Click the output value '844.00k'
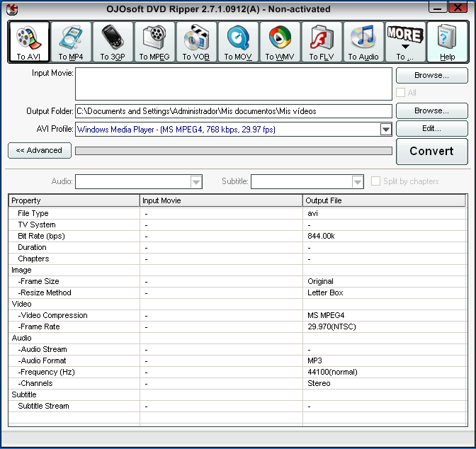Image resolution: width=476 pixels, height=449 pixels. [x=321, y=237]
